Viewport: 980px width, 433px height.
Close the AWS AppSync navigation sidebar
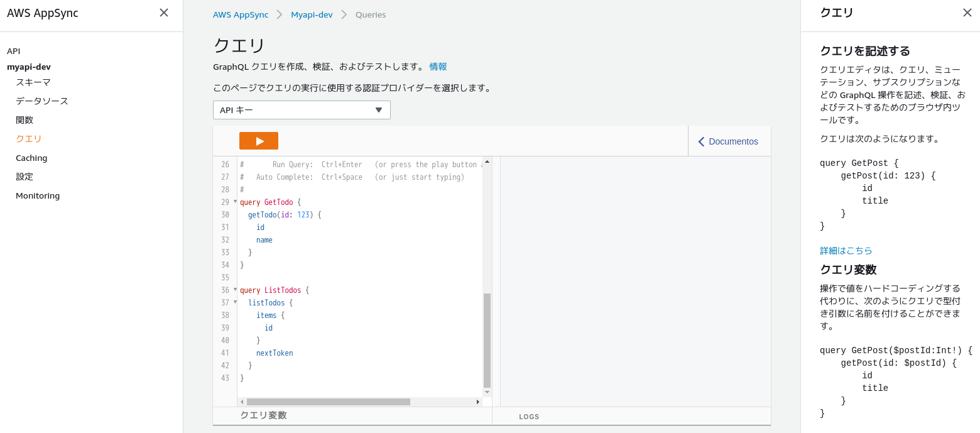[x=164, y=13]
